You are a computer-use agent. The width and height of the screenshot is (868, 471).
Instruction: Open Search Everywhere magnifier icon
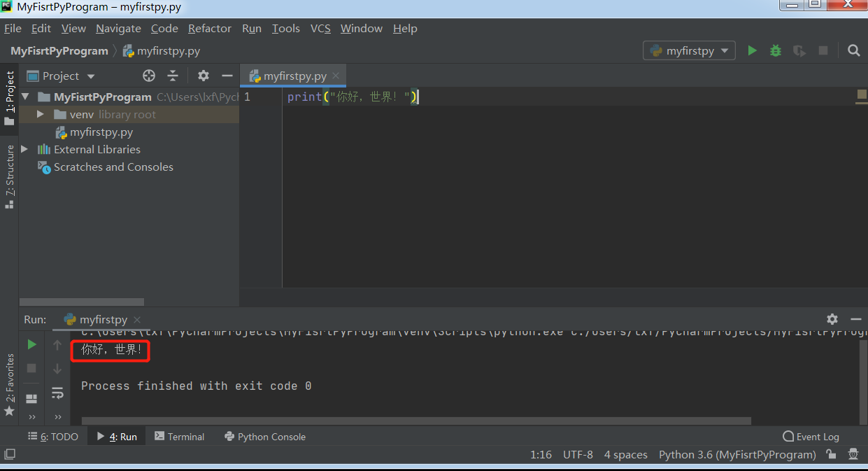point(853,50)
